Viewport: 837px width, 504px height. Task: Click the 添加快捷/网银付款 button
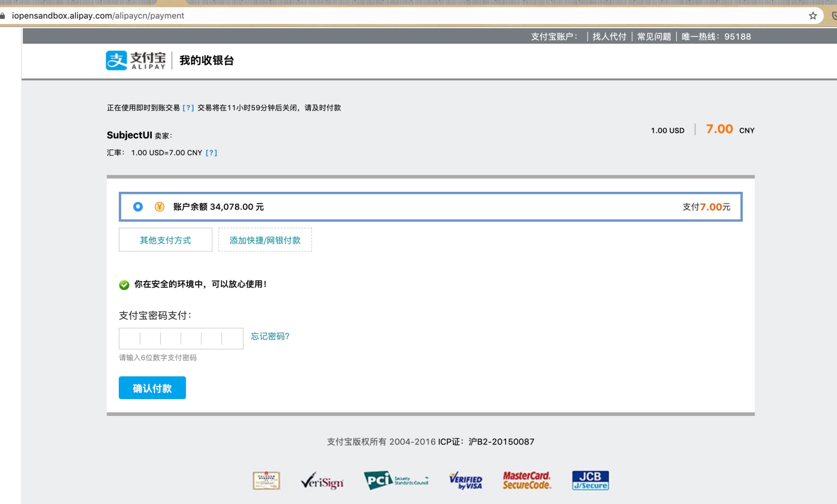coord(265,240)
